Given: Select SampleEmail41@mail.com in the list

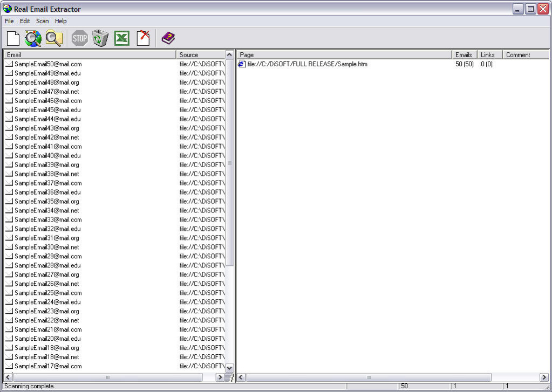Looking at the screenshot, I should [48, 146].
